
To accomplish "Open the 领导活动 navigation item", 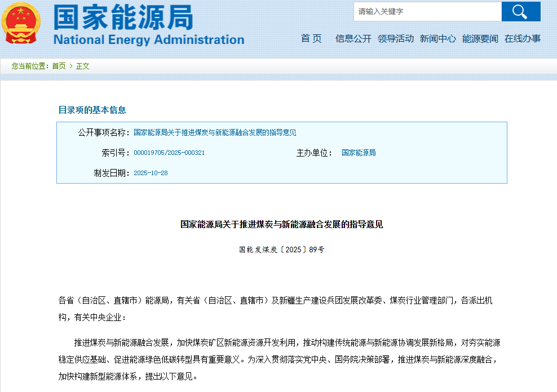I will (x=396, y=38).
